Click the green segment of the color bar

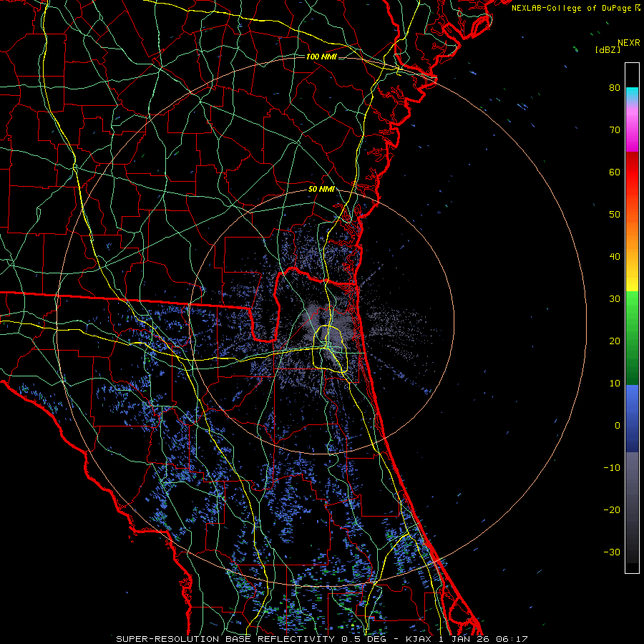(x=632, y=338)
